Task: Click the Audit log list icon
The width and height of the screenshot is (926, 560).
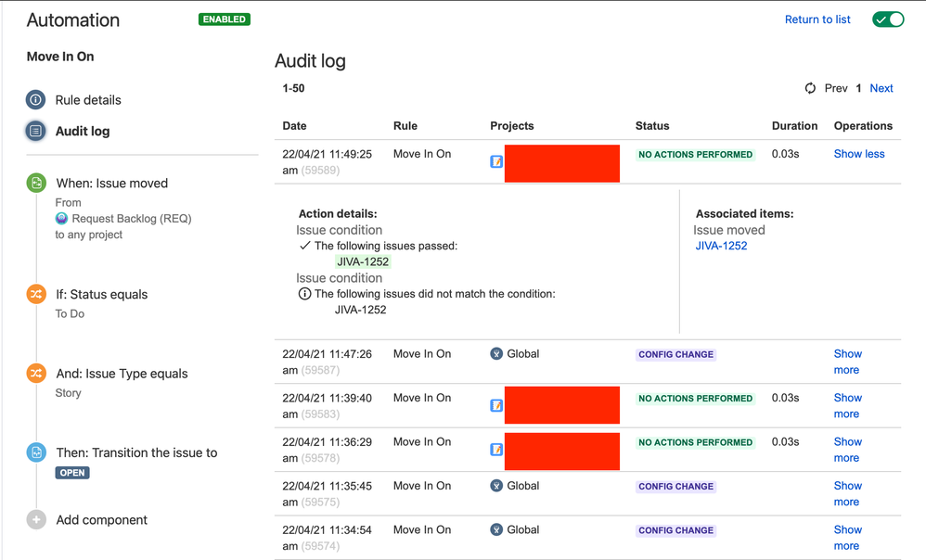Action: point(36,132)
